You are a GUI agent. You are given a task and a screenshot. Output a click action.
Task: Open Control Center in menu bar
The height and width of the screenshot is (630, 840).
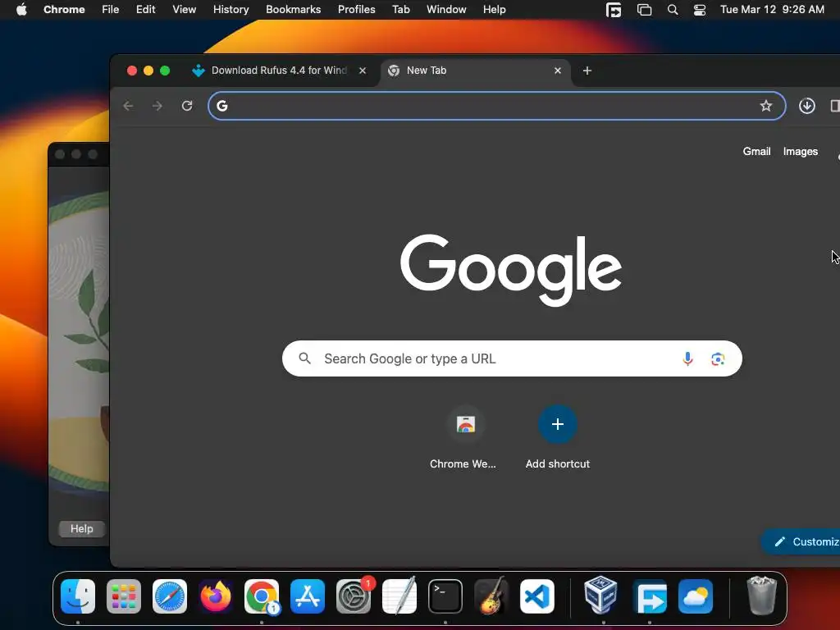tap(700, 10)
